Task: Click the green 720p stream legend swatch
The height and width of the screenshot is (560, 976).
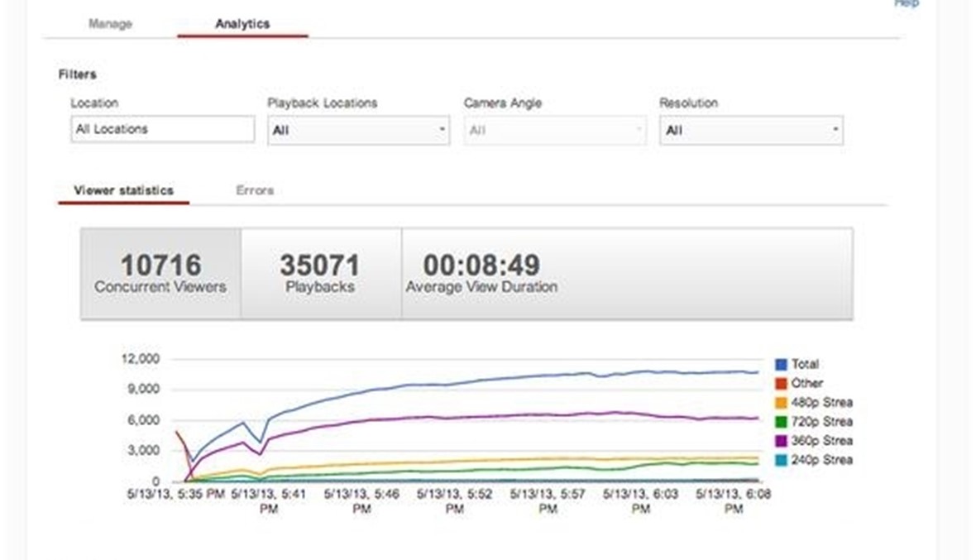Action: 781,422
